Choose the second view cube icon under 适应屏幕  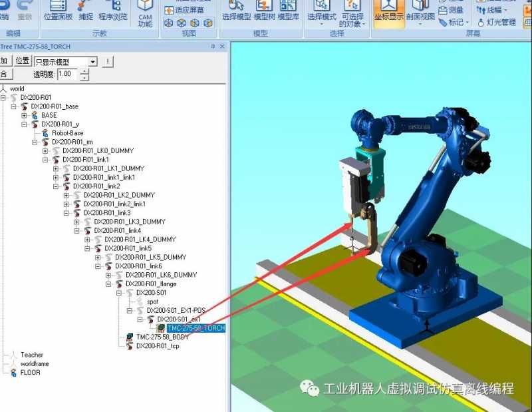tap(182, 23)
